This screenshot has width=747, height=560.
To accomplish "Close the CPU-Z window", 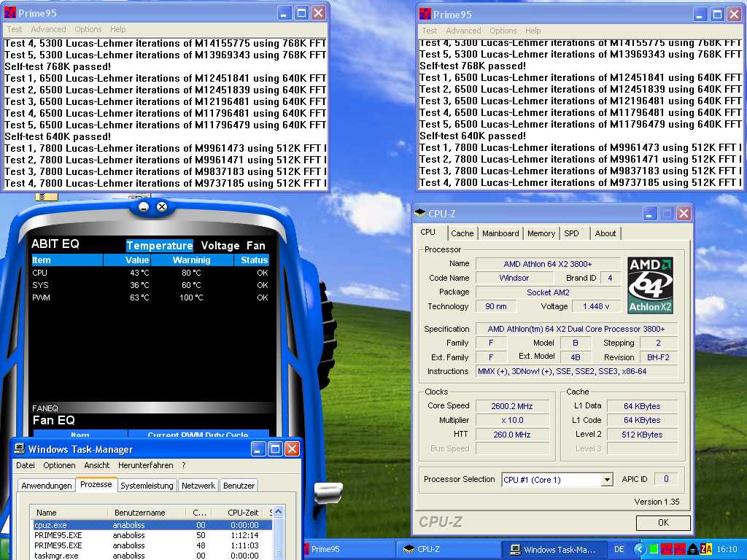I will point(684,214).
